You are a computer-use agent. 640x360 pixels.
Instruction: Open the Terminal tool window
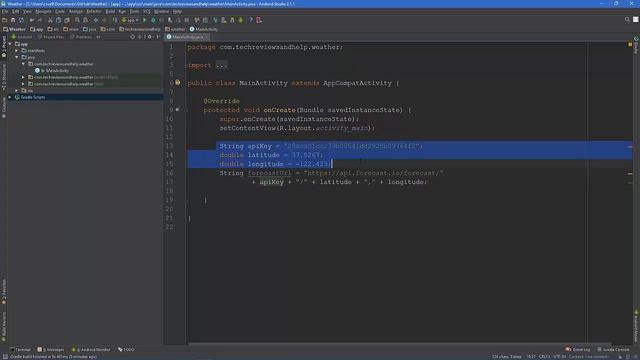coord(20,349)
